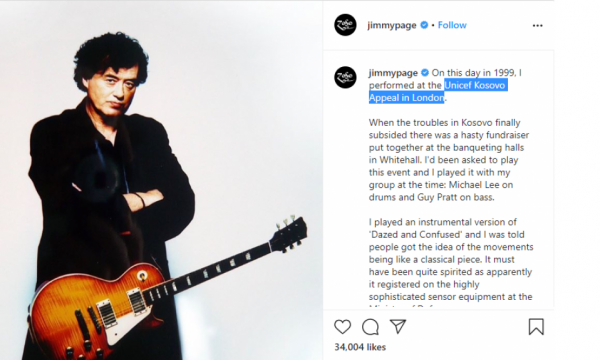The image size is (600, 360).
Task: Click the Michael Lee on drums line
Action: tap(440, 185)
